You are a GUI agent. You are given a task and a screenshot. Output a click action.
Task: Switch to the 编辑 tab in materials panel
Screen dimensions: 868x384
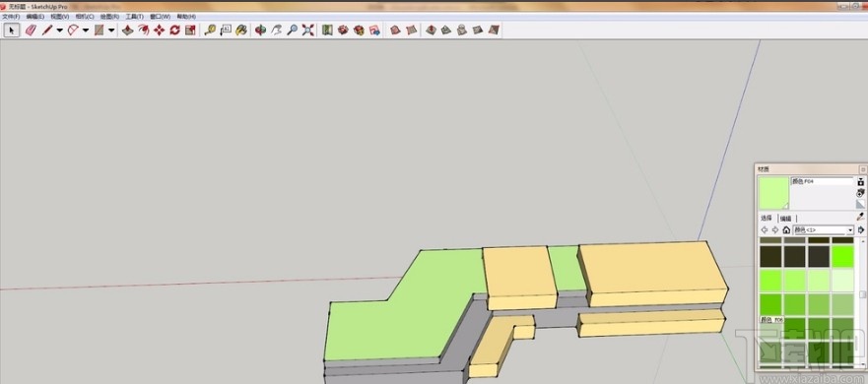coord(785,218)
